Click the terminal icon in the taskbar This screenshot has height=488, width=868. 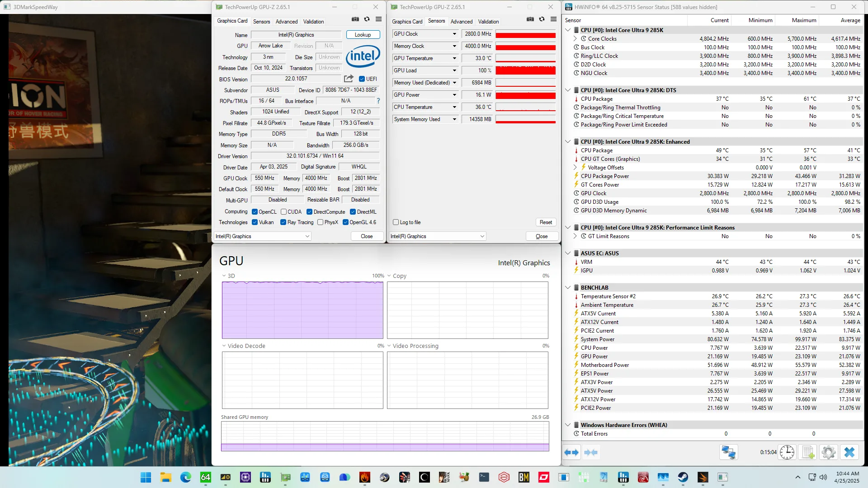pos(484,477)
